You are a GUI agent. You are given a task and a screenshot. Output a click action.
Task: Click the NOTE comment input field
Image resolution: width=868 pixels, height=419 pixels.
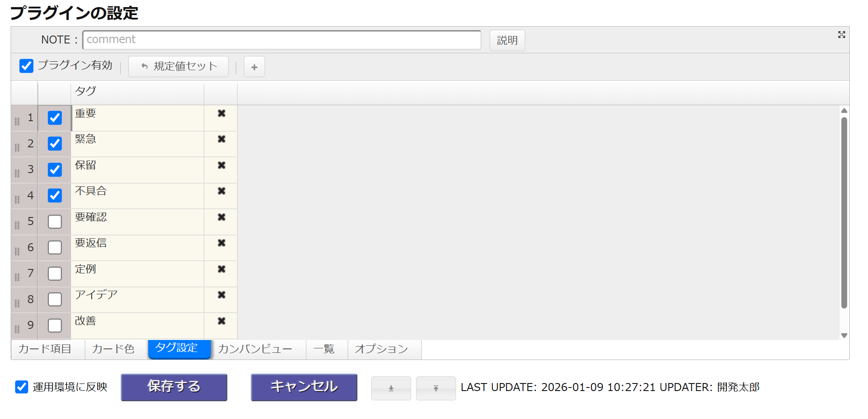coord(282,40)
